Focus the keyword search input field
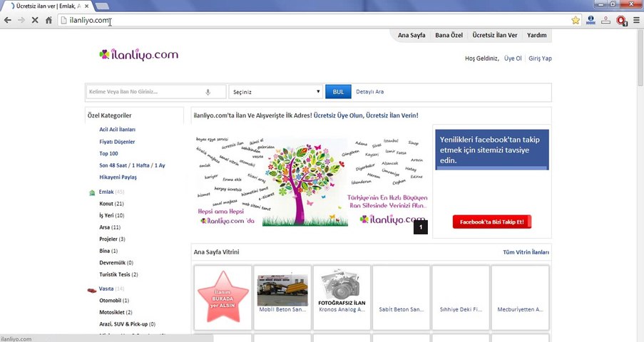The width and height of the screenshot is (644, 342). coord(145,92)
